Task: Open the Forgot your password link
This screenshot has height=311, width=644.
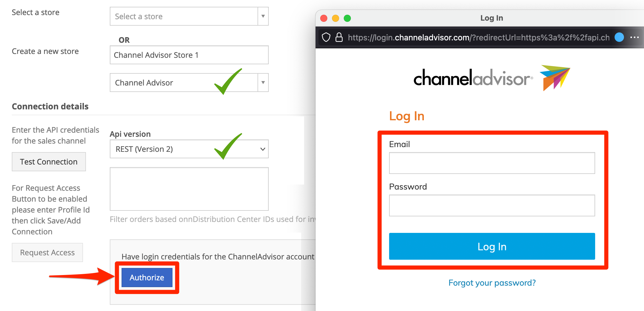Action: point(492,283)
